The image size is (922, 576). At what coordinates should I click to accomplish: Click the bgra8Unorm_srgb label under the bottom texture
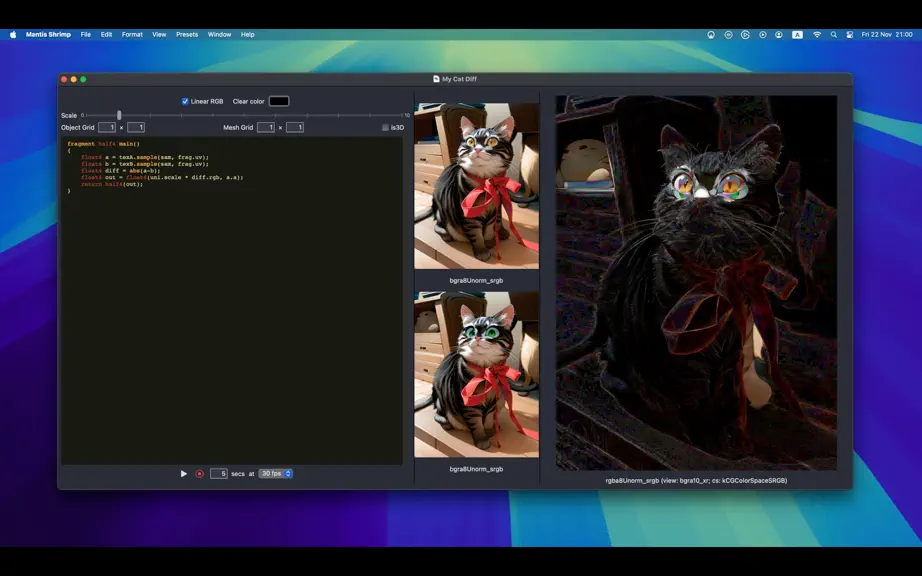[x=476, y=469]
